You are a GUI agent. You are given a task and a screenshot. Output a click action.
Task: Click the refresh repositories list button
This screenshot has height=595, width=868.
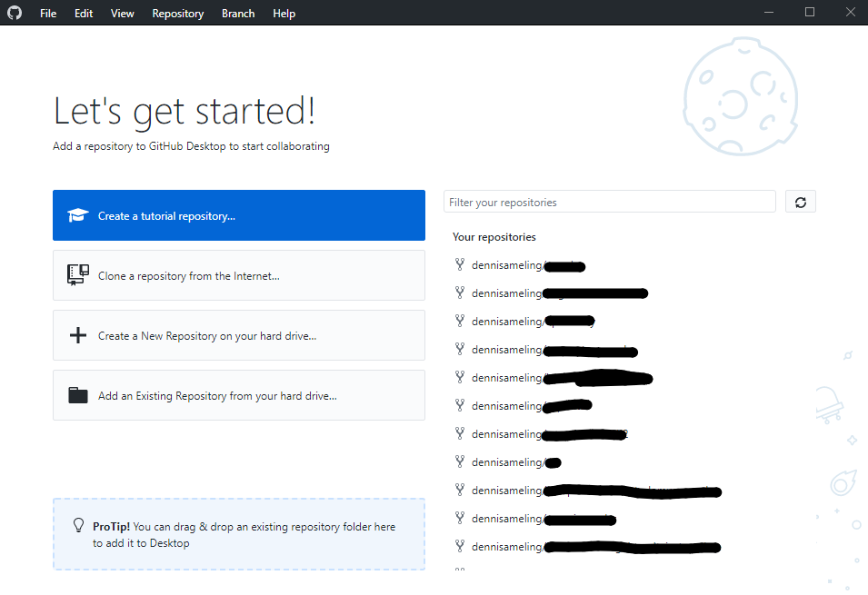pyautogui.click(x=801, y=202)
